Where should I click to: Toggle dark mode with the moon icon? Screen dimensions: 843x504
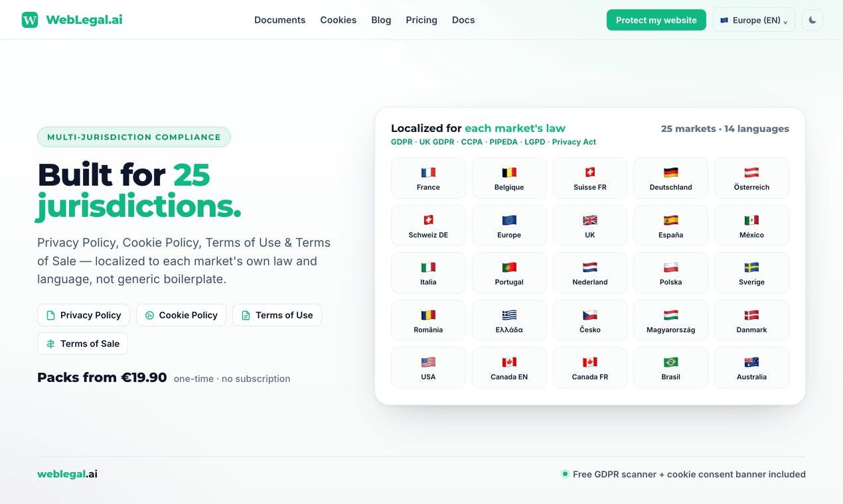(x=812, y=20)
